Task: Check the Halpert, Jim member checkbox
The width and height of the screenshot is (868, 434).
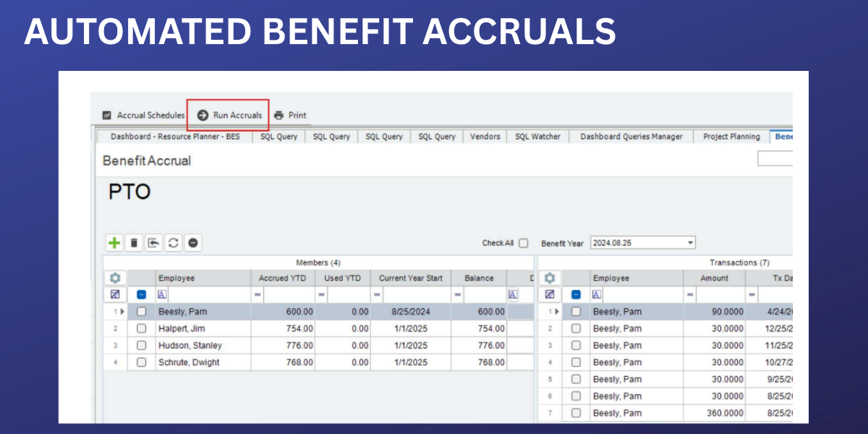Action: [142, 328]
